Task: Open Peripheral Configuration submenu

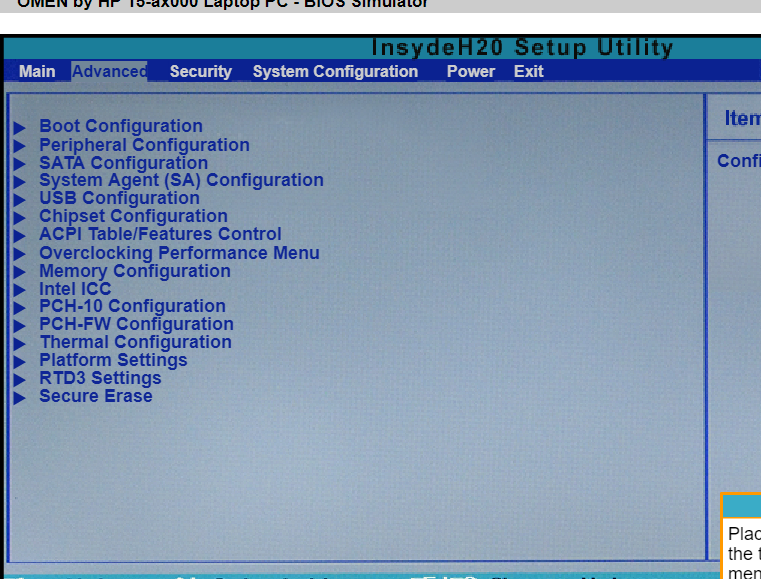Action: 144,145
